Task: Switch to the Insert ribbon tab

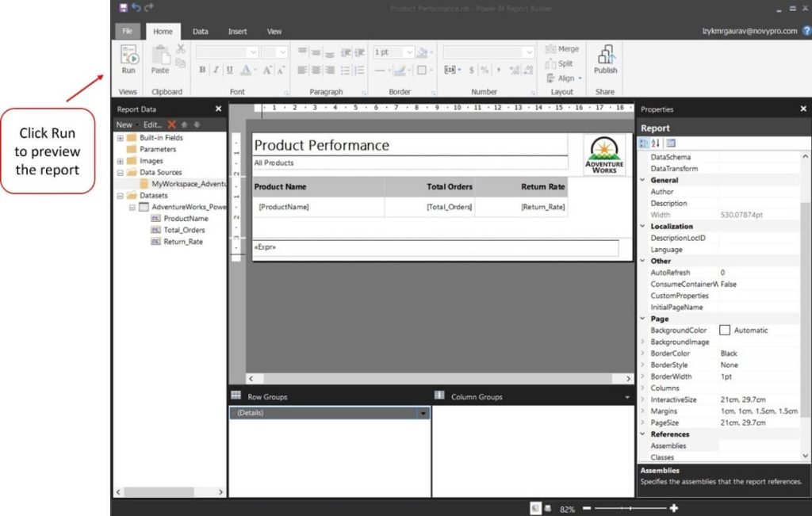Action: coord(237,32)
